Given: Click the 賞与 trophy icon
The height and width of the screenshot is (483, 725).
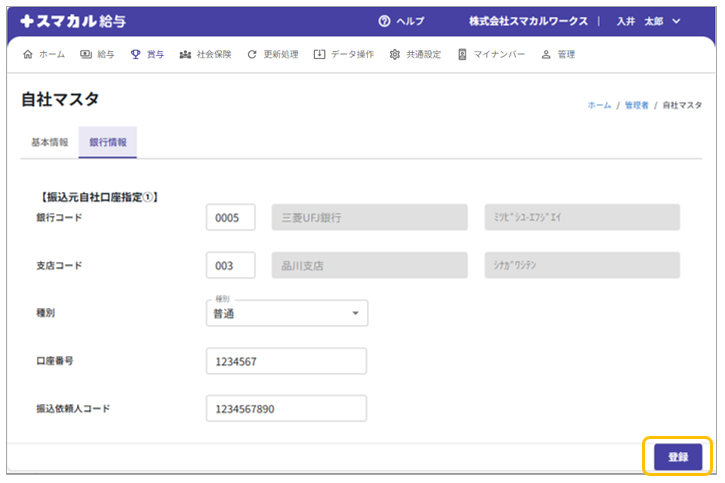Looking at the screenshot, I should tap(135, 55).
